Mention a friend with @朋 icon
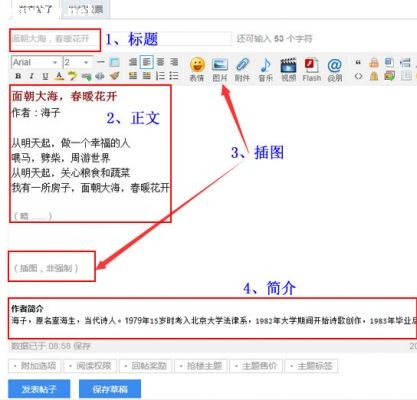 coord(334,69)
